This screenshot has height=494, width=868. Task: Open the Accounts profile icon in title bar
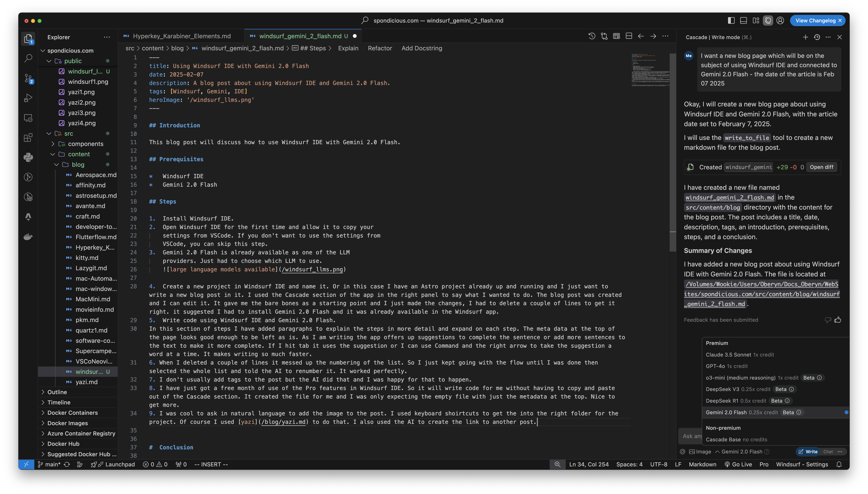780,20
